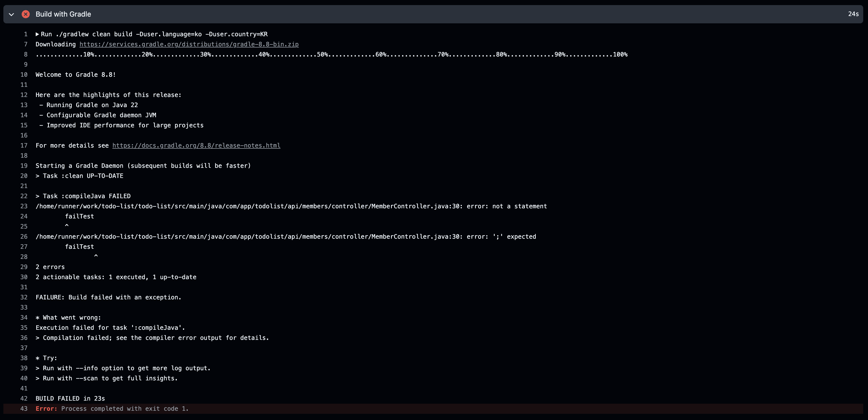Viewport: 868px width, 420px height.
Task: Click line number 26 for ';' expected error
Action: coord(24,236)
